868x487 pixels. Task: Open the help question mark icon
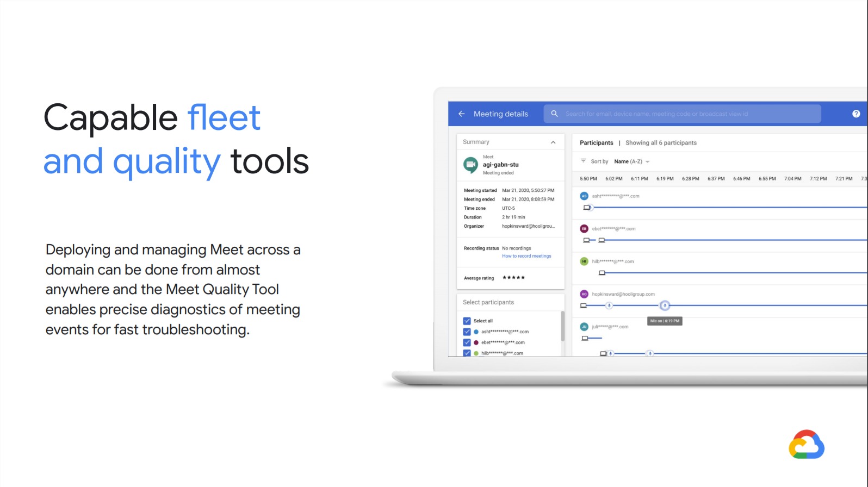point(856,114)
